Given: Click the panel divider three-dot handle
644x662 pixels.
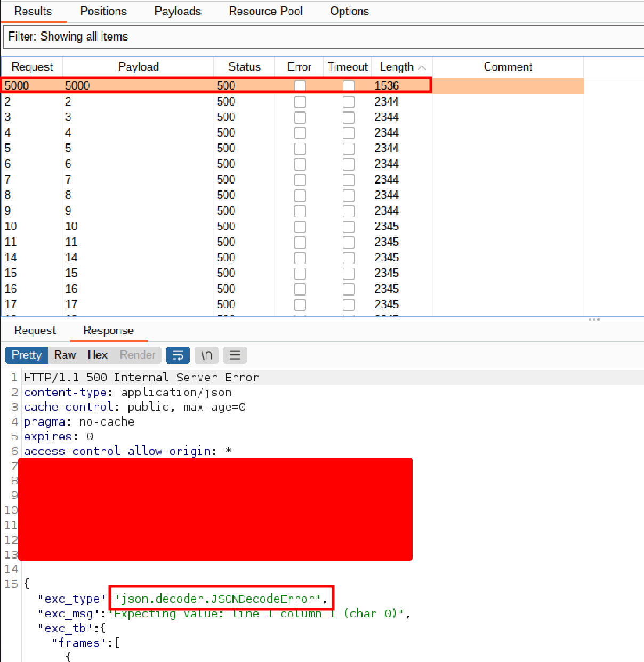Looking at the screenshot, I should pos(594,319).
